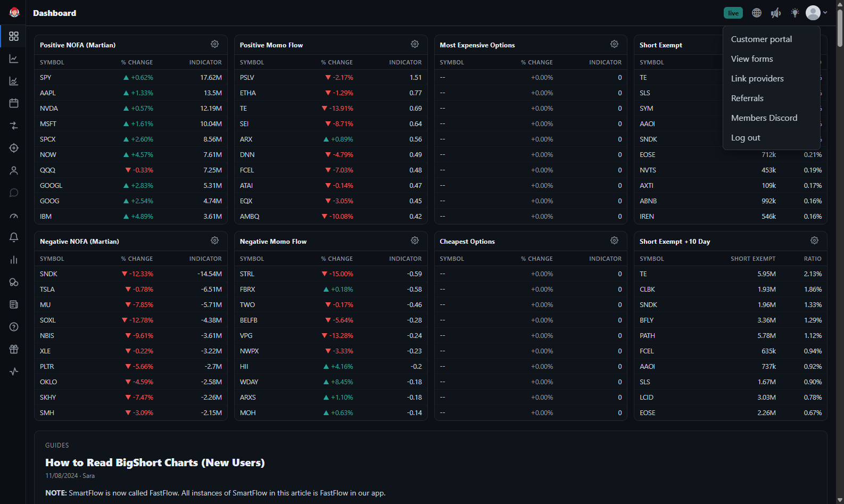Click LCID symbol in Short Exempt +10 Day
This screenshot has width=844, height=504.
(x=647, y=398)
